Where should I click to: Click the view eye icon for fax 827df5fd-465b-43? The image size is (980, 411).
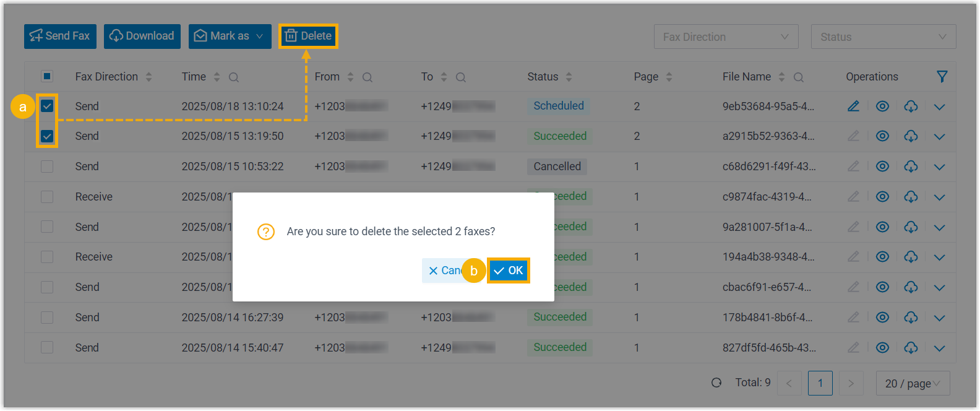point(882,348)
